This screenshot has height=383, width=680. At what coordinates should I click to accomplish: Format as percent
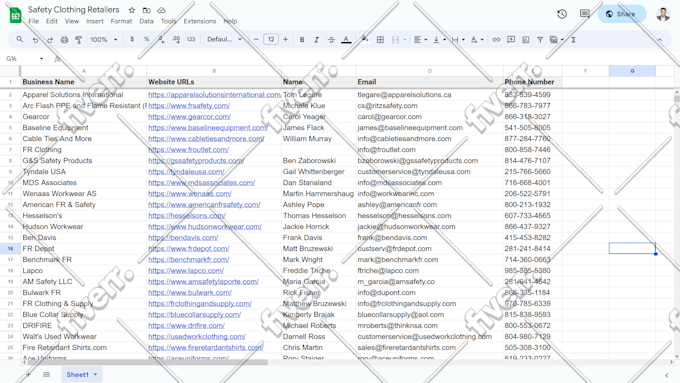pyautogui.click(x=147, y=39)
